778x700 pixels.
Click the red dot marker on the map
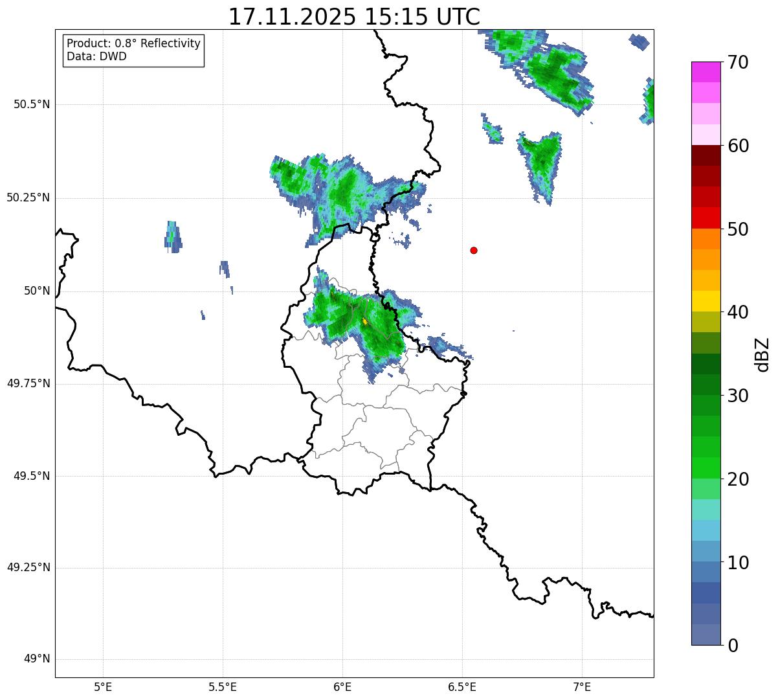click(x=474, y=251)
